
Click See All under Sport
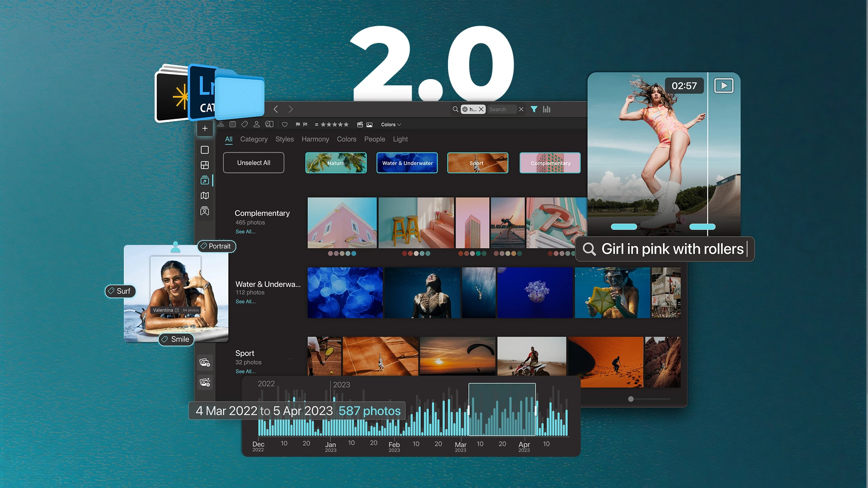coord(245,371)
